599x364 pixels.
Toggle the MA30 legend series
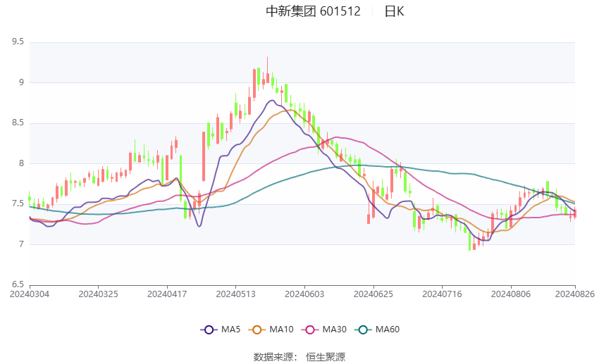click(x=324, y=330)
